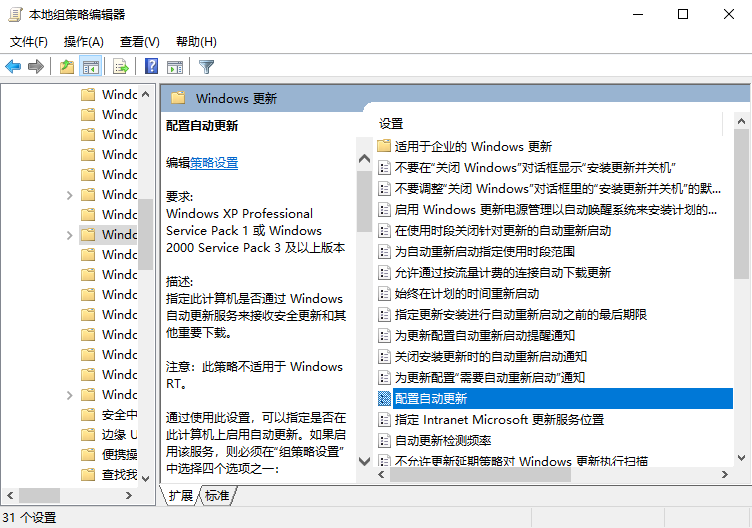Select the 安全中 tree folder
This screenshot has width=752, height=528.
119,414
